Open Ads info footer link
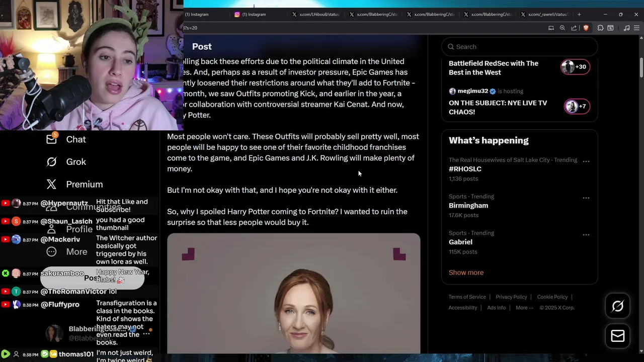Viewport: 644px width, 362px height. coord(496,308)
